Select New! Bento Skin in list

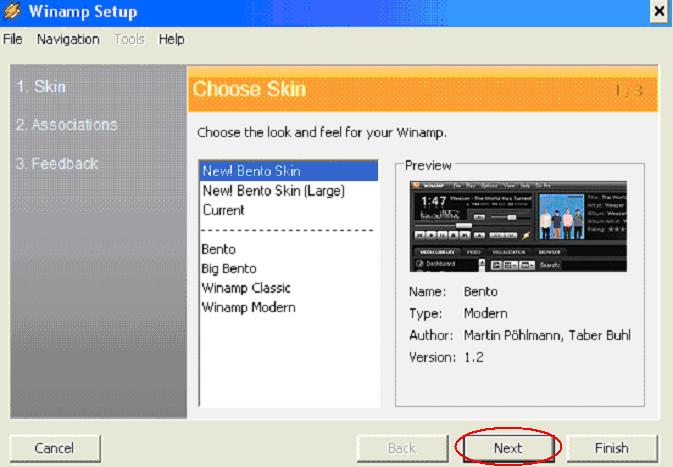coord(289,171)
